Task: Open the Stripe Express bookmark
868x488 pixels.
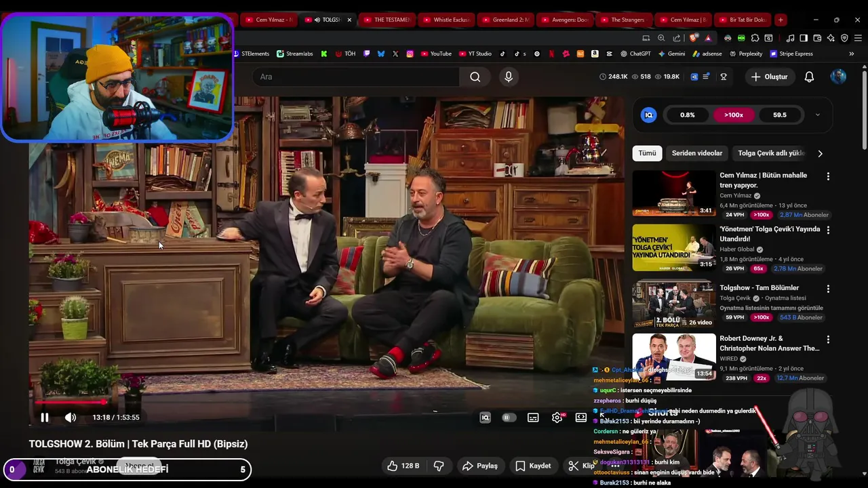Action: (x=791, y=54)
